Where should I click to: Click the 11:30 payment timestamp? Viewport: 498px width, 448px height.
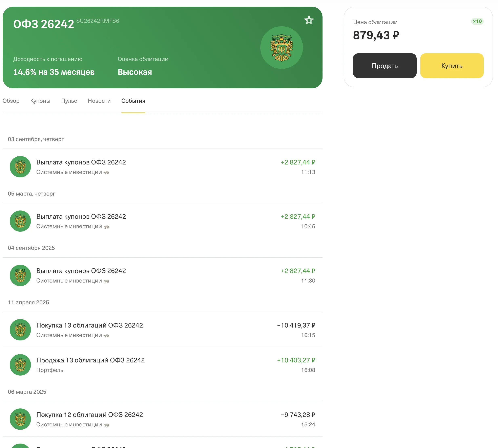coord(308,281)
